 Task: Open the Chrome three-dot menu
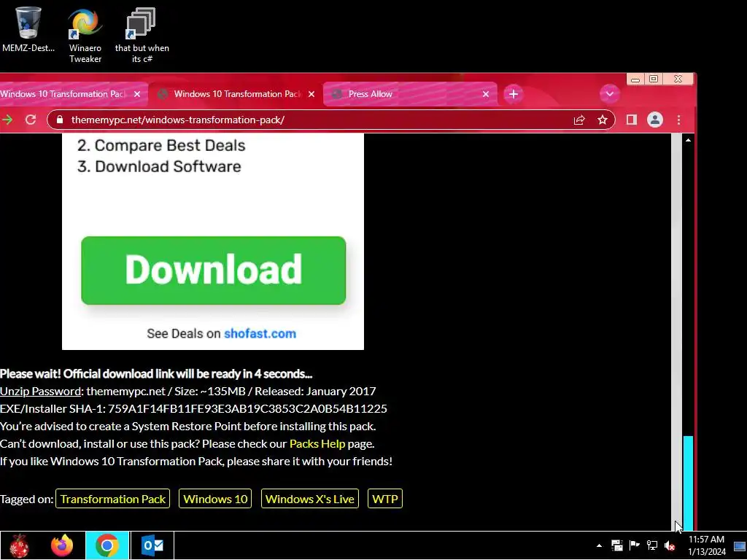[679, 120]
